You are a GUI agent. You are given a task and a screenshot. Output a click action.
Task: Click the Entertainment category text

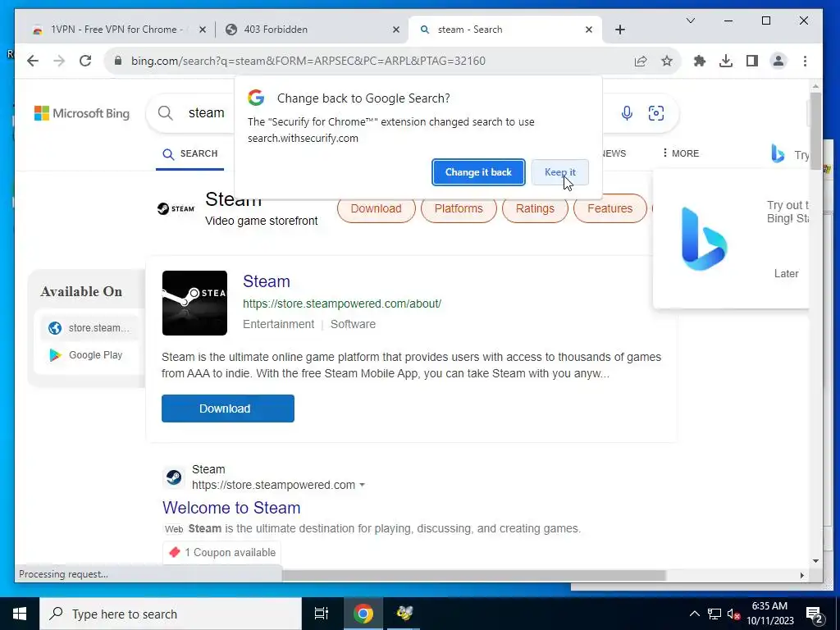[279, 324]
